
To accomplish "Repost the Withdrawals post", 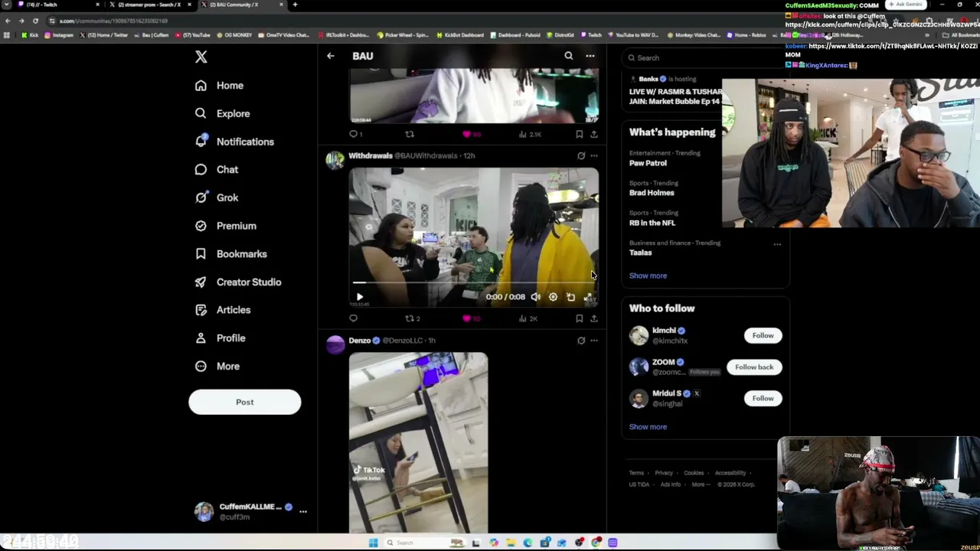I will coord(413,318).
